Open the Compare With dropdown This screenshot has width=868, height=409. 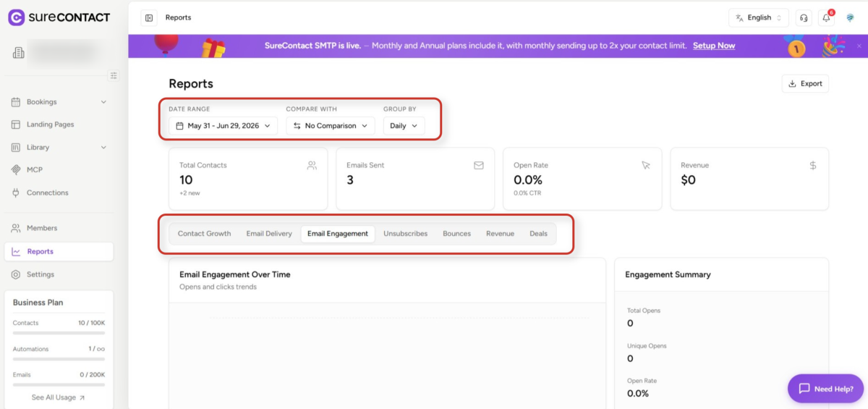click(331, 126)
